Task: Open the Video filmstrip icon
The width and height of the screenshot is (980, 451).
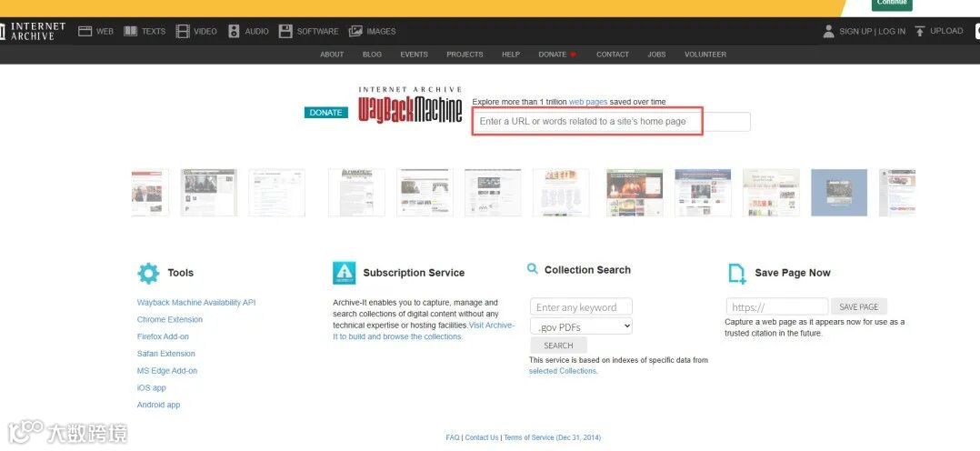Action: click(183, 31)
